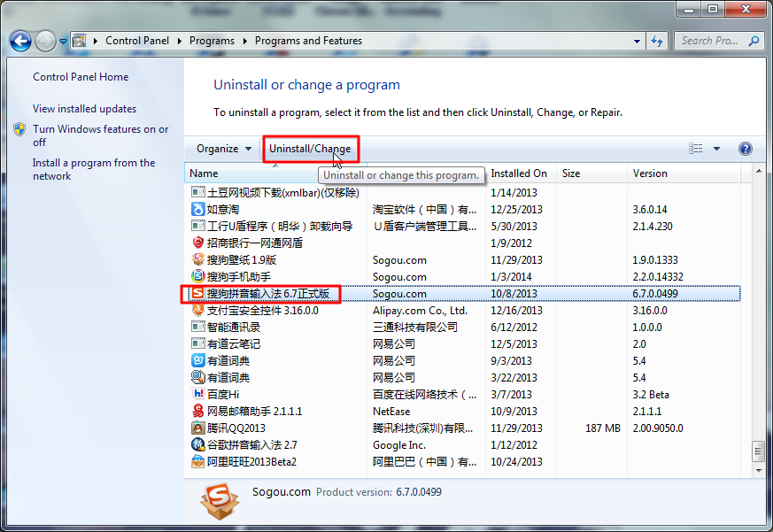Select 网易邮箱助手 2.1.1.1 icon
The width and height of the screenshot is (773, 532).
197,411
